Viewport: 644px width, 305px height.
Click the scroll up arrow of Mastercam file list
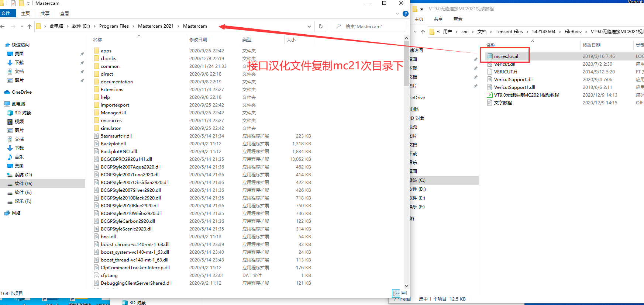click(x=406, y=38)
